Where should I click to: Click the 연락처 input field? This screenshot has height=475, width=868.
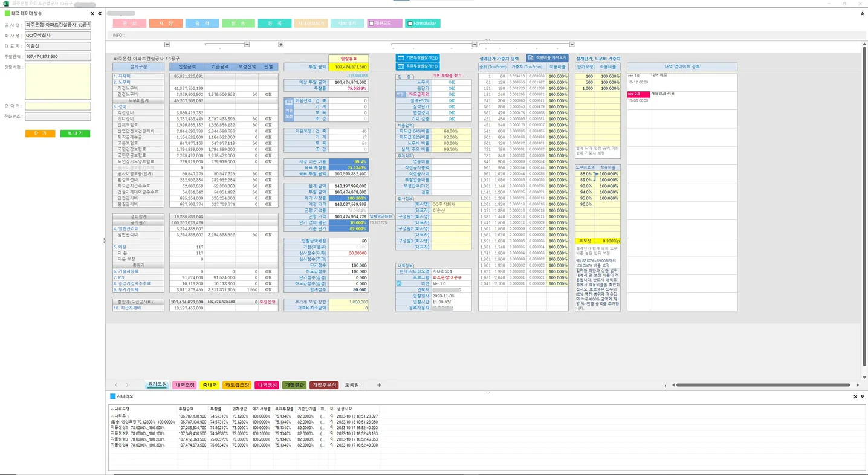click(57, 106)
